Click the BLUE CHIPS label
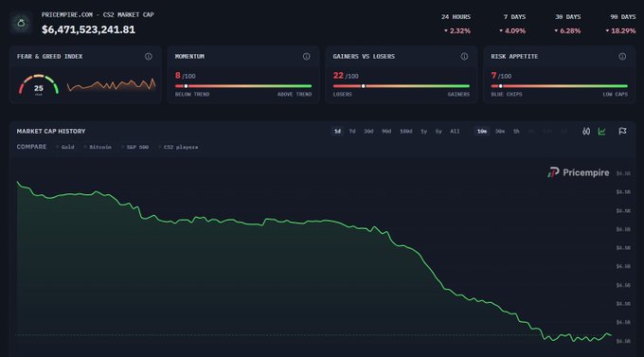This screenshot has width=644, height=357. point(507,95)
